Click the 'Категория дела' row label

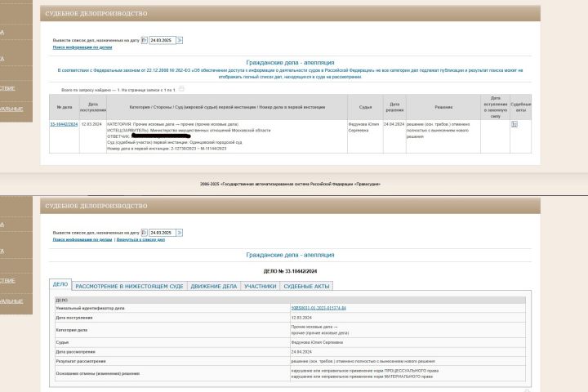(72, 330)
